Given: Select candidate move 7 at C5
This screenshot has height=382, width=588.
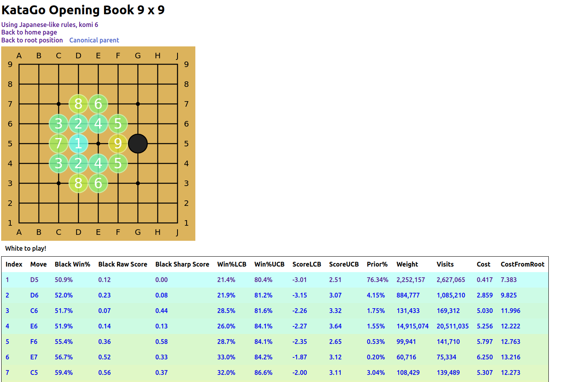Looking at the screenshot, I should [x=59, y=144].
